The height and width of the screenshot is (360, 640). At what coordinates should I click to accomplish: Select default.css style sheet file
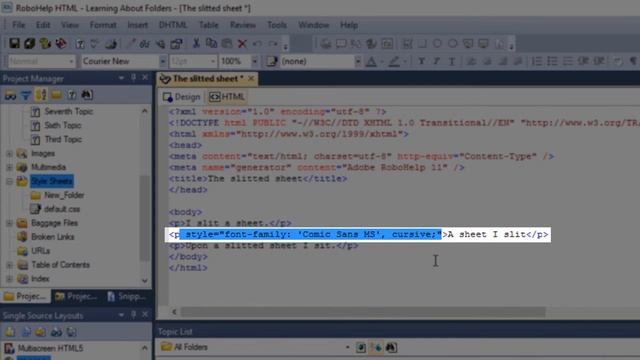click(62, 209)
